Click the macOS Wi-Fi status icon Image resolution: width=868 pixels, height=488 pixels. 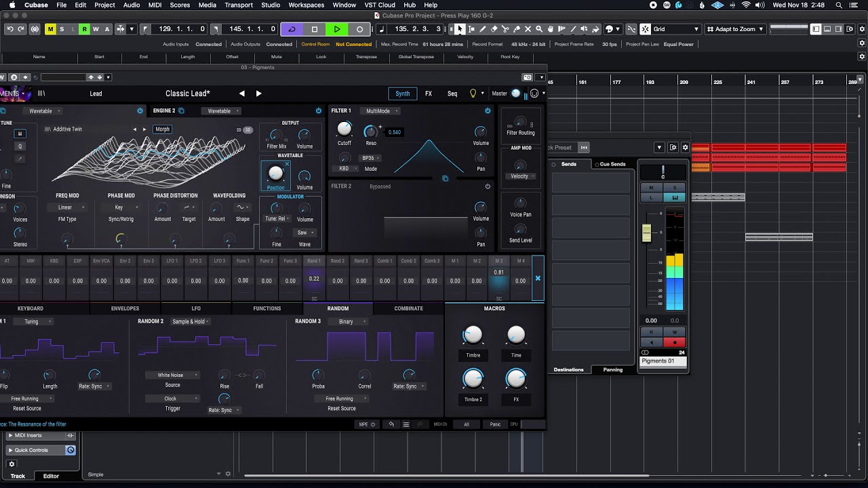click(x=746, y=5)
